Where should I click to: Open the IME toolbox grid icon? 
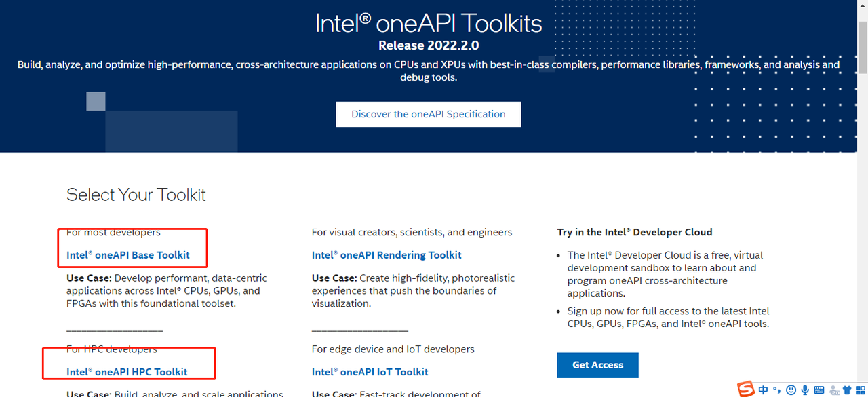(x=860, y=390)
